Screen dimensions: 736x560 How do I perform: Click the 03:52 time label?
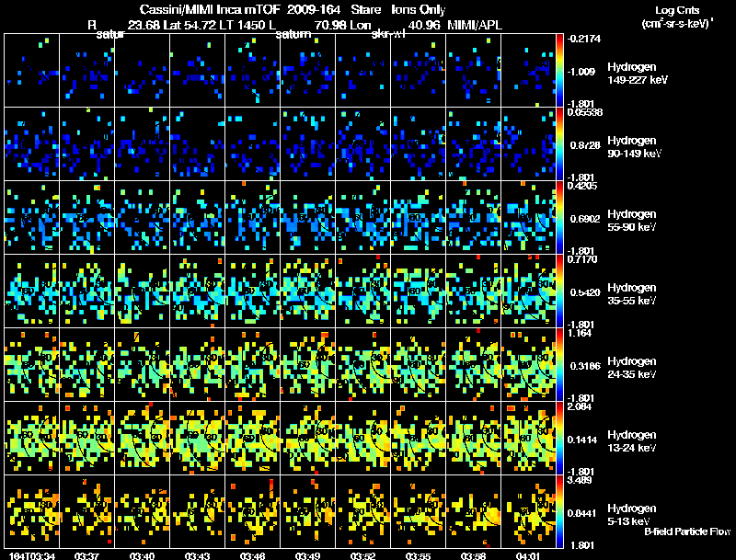(x=362, y=556)
